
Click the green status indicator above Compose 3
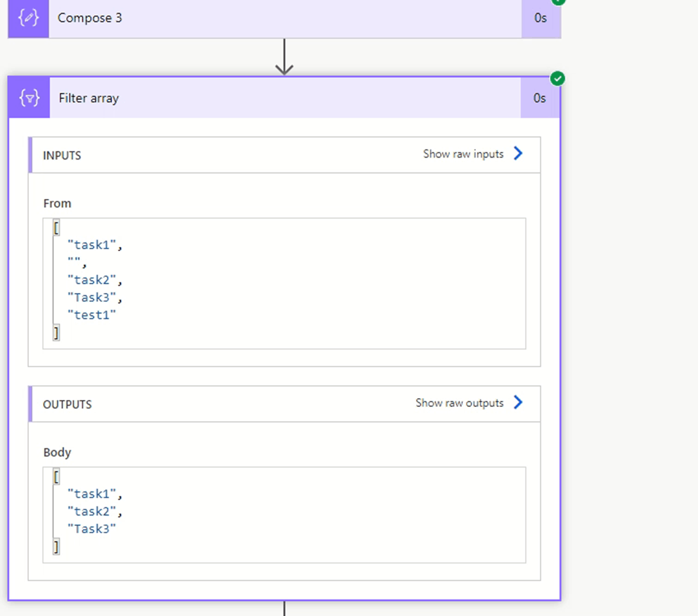tap(557, 2)
